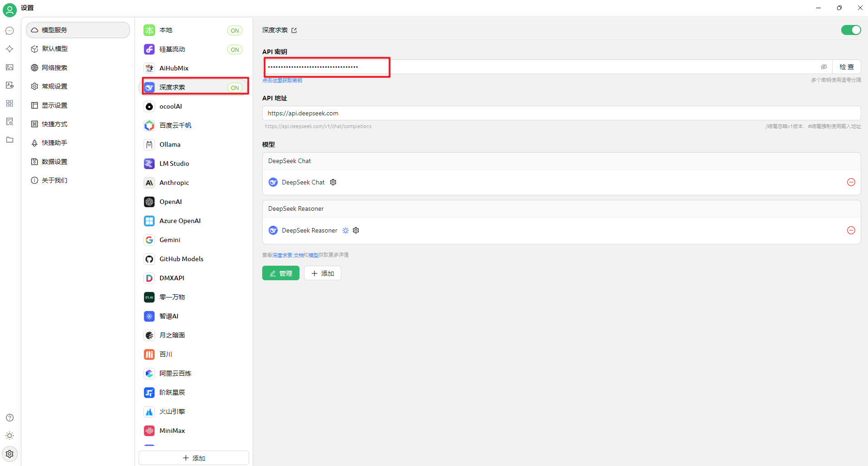Remove the DeepSeek Reasoner model
Screen dimensions: 868x466
[851, 230]
